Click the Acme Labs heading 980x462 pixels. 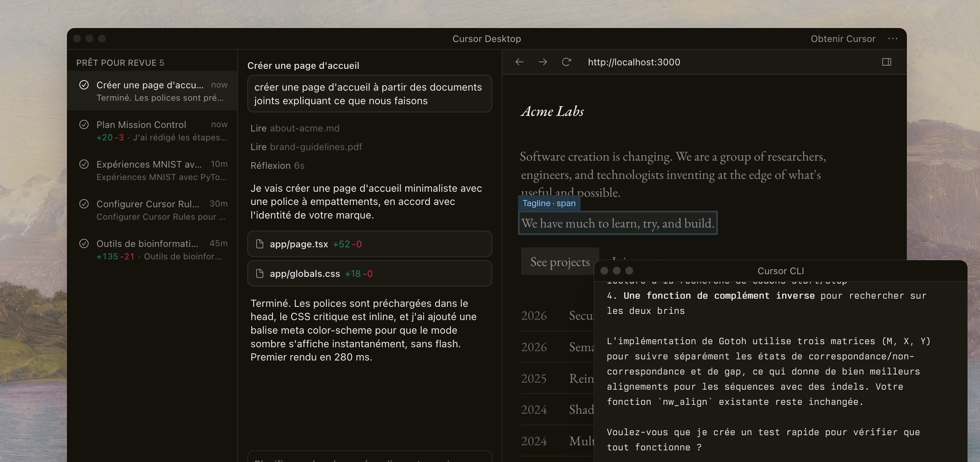coord(552,112)
